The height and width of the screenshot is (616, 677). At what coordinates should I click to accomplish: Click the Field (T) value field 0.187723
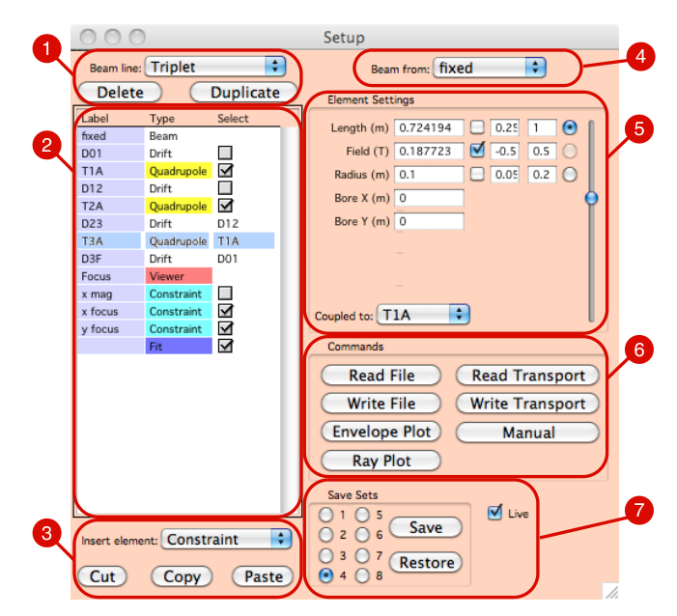429,151
